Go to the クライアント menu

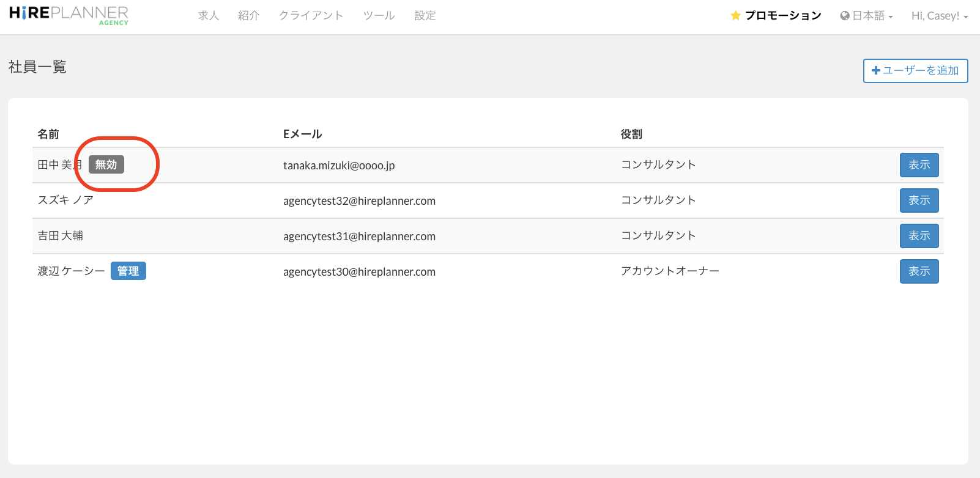pos(311,16)
